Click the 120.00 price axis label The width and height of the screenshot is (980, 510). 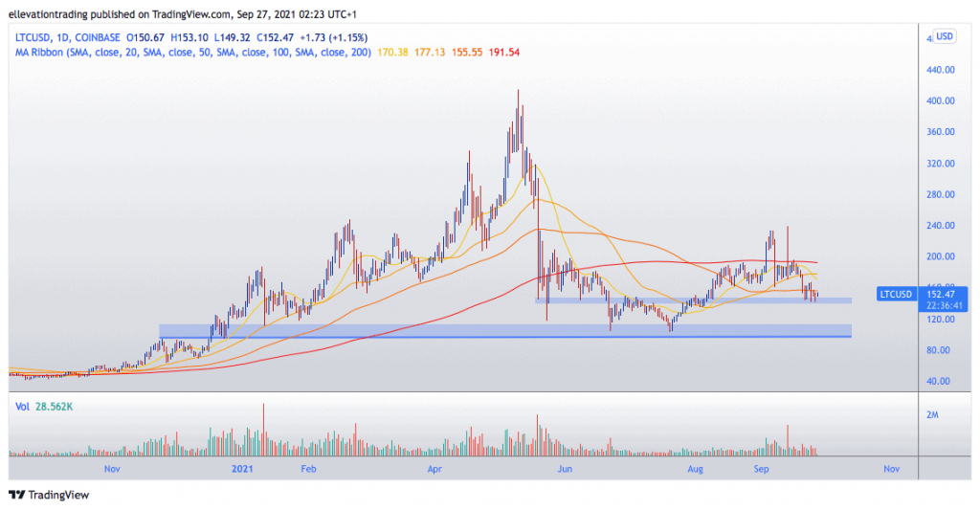coord(940,319)
